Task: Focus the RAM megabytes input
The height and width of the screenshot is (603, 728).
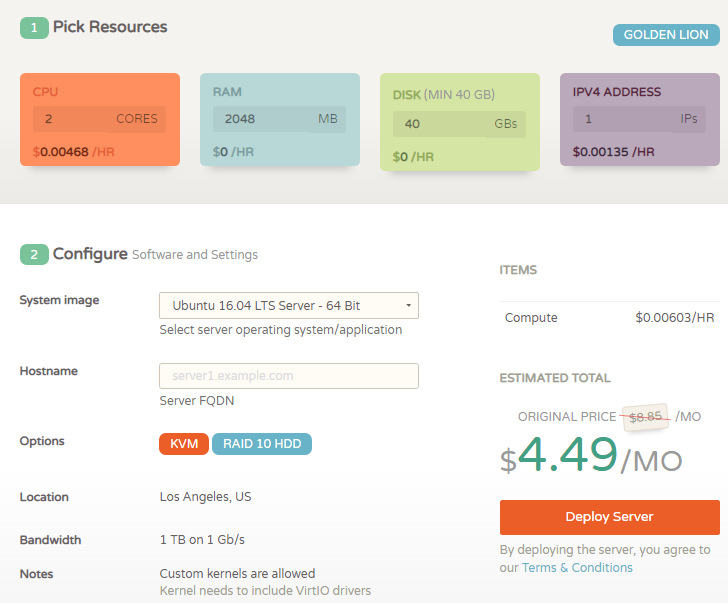Action: point(279,119)
